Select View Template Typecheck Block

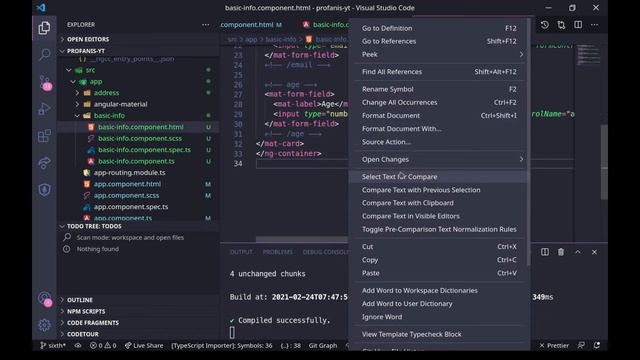tap(439, 334)
